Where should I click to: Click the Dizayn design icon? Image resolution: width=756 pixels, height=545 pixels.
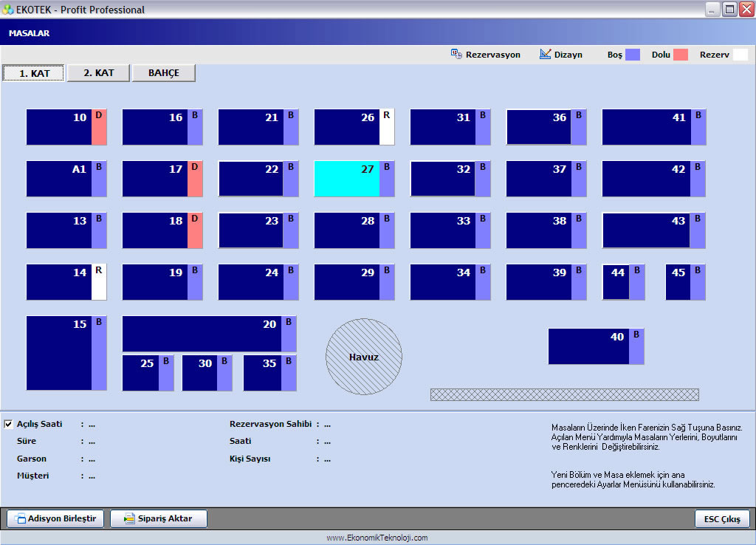545,54
